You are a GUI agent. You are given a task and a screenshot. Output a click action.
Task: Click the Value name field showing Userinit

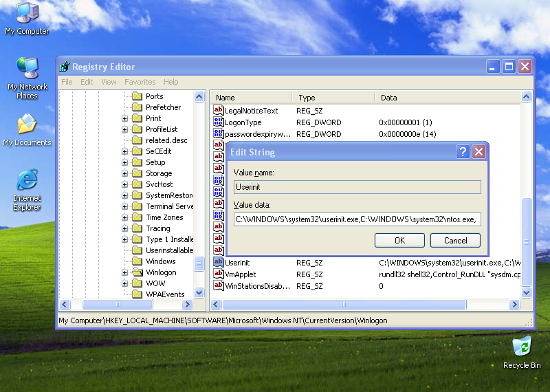357,187
